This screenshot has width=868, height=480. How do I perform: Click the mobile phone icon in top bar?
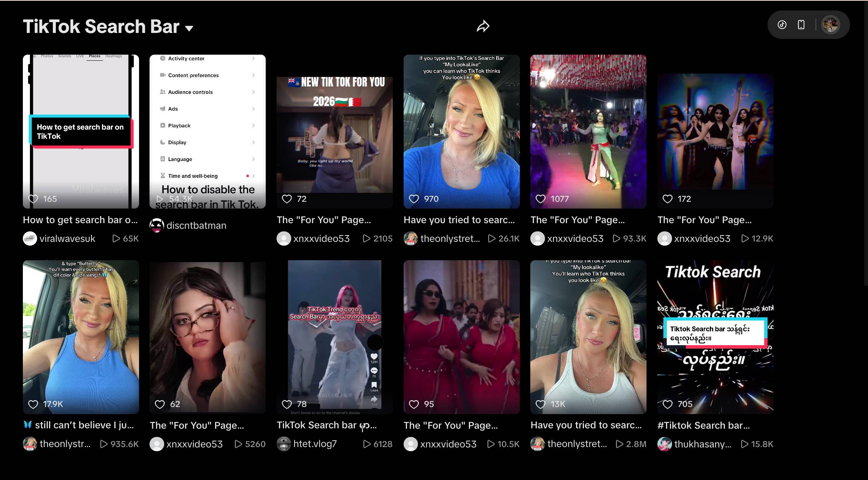tap(801, 25)
